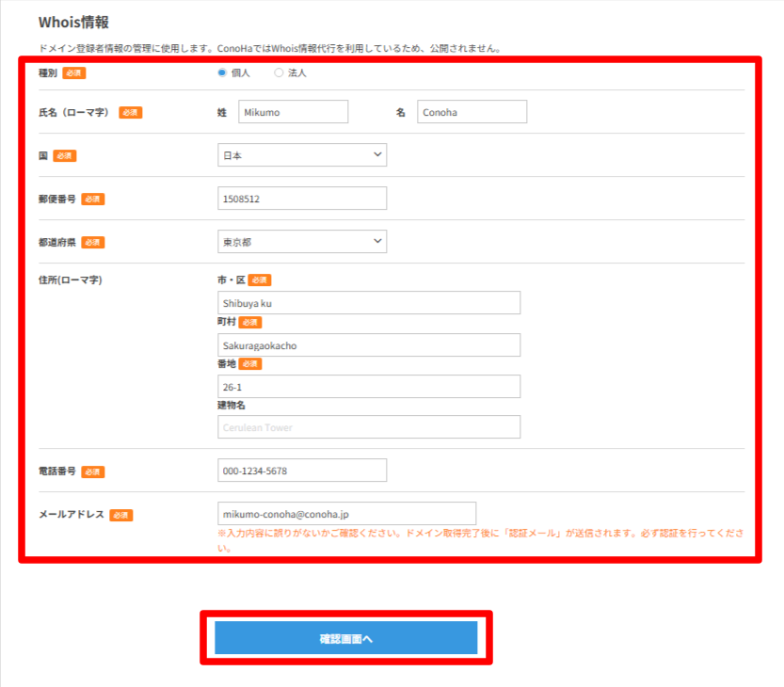Click the 郵便番号 field with 1508512
Screen dimensions: 784x687
[301, 199]
